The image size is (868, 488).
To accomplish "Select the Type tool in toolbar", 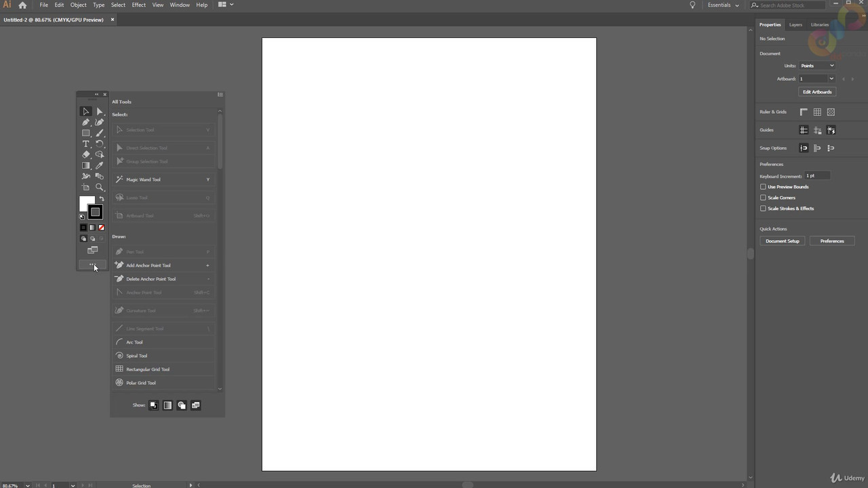I will pyautogui.click(x=85, y=144).
